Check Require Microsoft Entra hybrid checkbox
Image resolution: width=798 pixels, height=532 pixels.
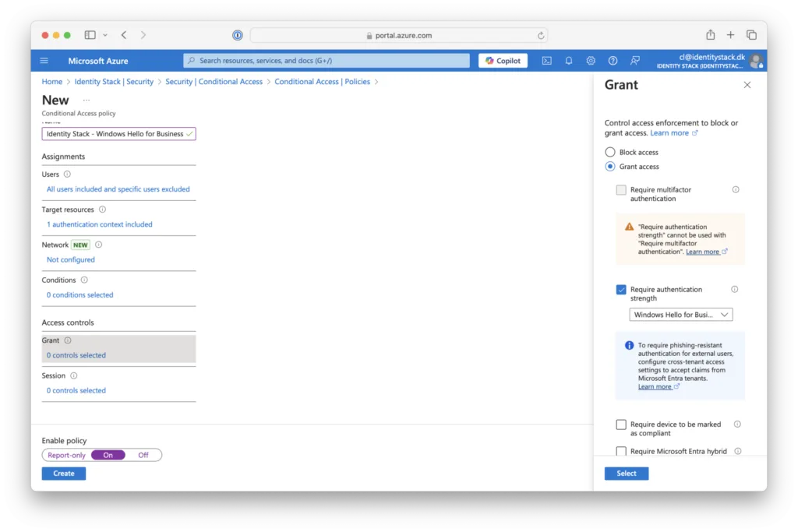click(x=621, y=451)
